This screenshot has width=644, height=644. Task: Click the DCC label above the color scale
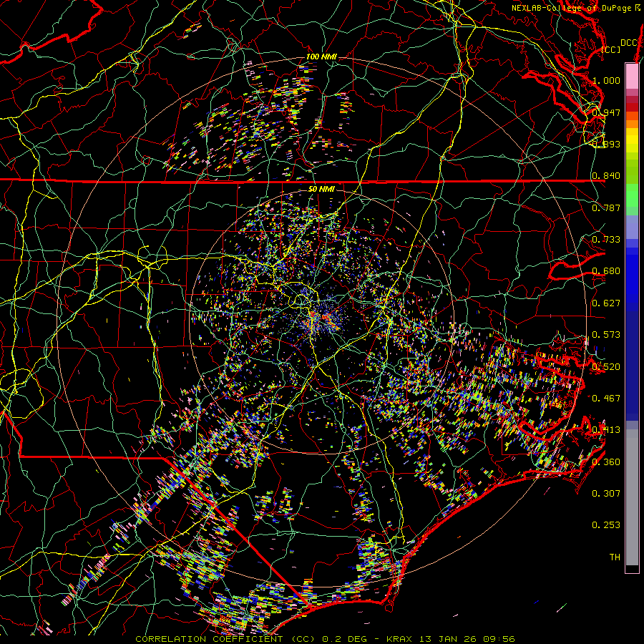629,43
